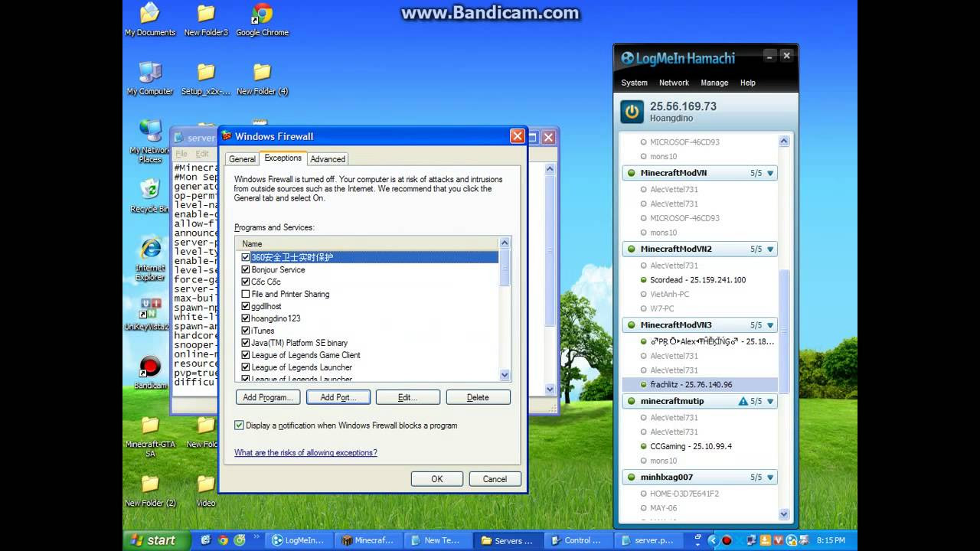Open Recycle Bin desktop icon
The height and width of the screenshot is (551, 980).
(150, 196)
